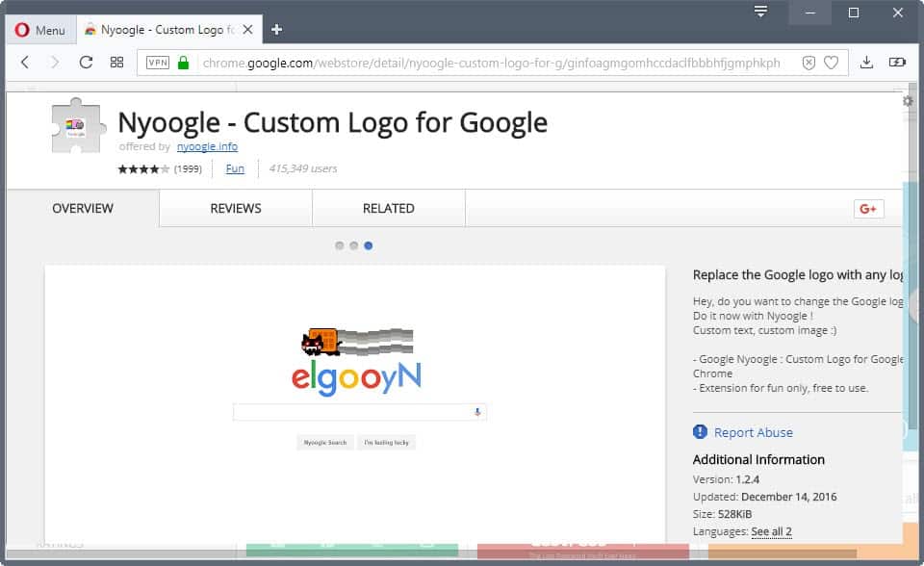Click the battery saver icon
Viewport: 924px width, 566px height.
(897, 63)
